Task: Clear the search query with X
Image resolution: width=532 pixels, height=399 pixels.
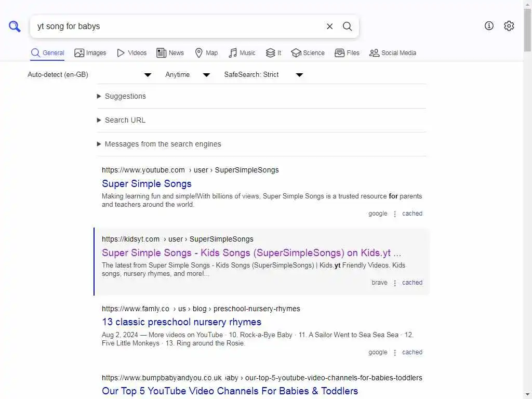Action: point(329,26)
